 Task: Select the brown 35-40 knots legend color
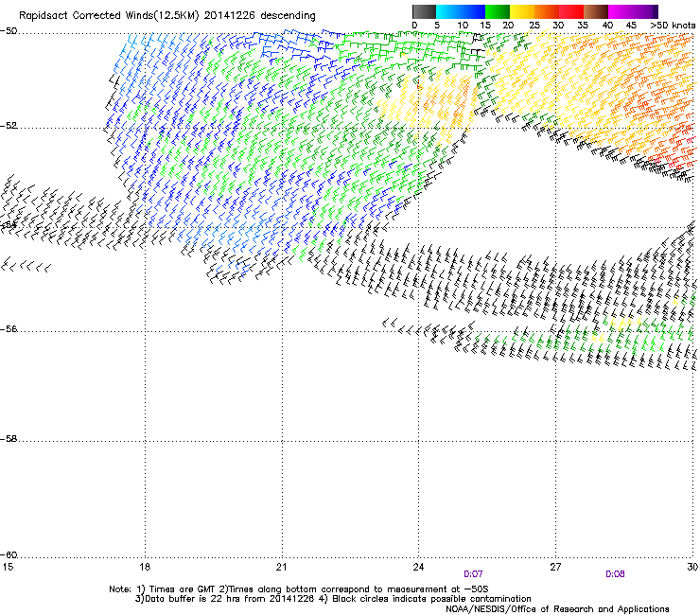click(x=596, y=11)
